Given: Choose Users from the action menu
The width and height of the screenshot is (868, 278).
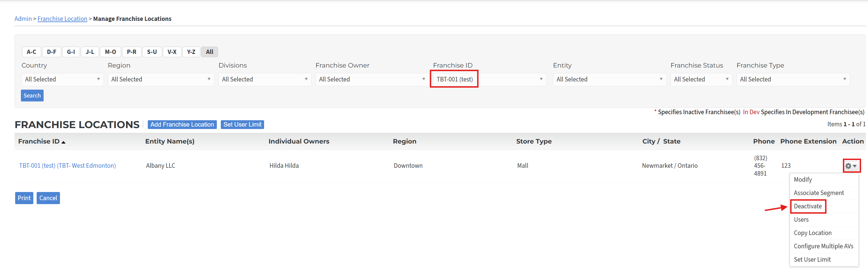Looking at the screenshot, I should [824, 220].
